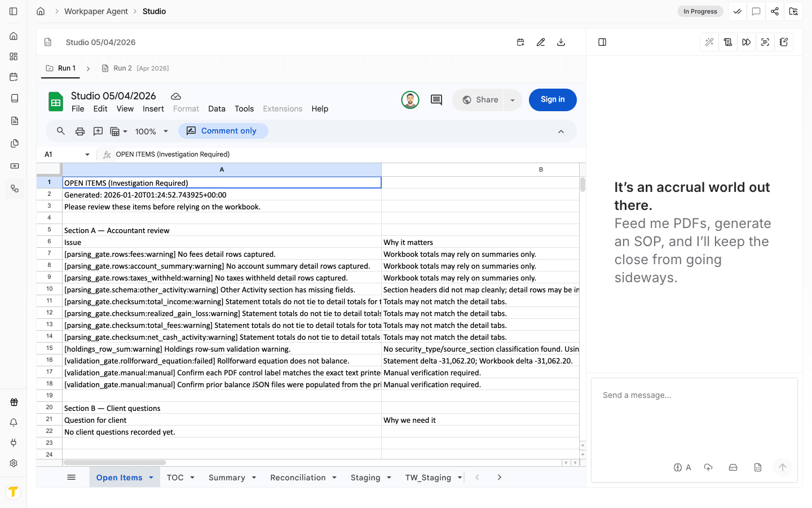The height and width of the screenshot is (508, 812).
Task: Click the blue Sign in button
Action: coord(553,100)
